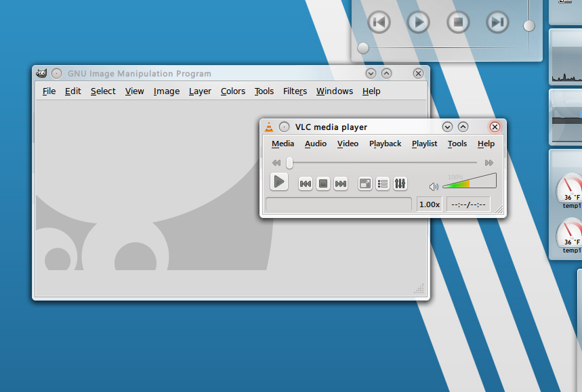The width and height of the screenshot is (582, 392).
Task: Toggle VLC fullscreen video button
Action: click(365, 183)
